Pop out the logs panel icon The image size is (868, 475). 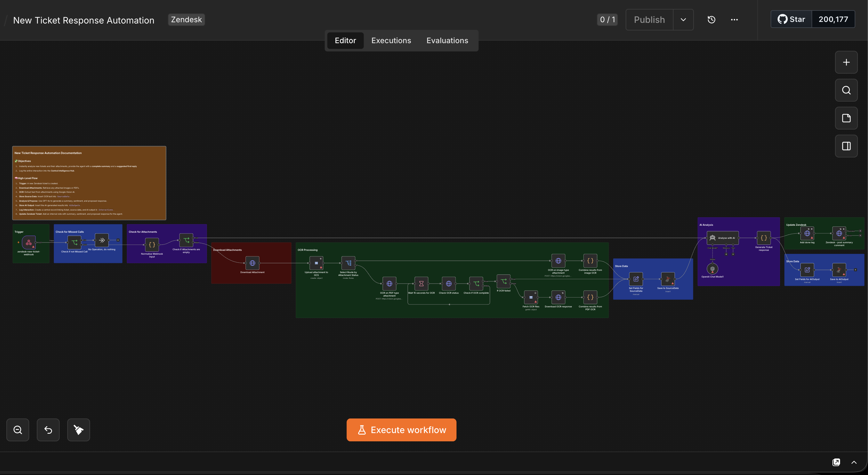[836, 462]
